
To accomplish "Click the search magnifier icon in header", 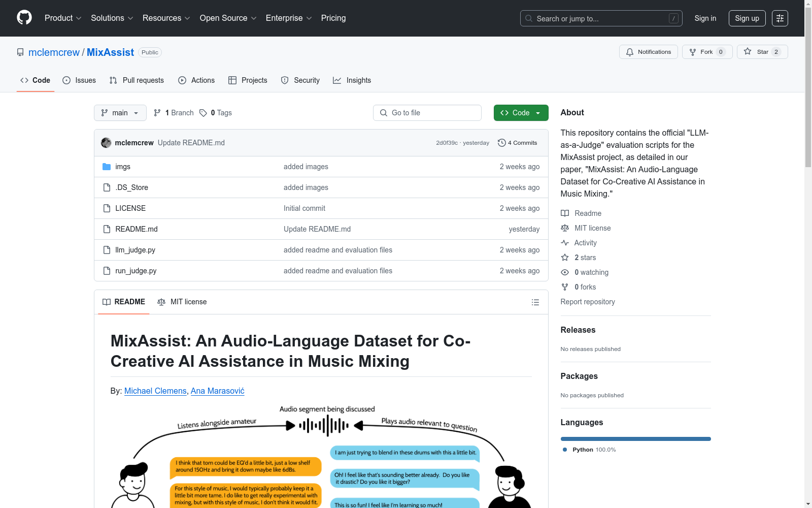I will coord(529,18).
